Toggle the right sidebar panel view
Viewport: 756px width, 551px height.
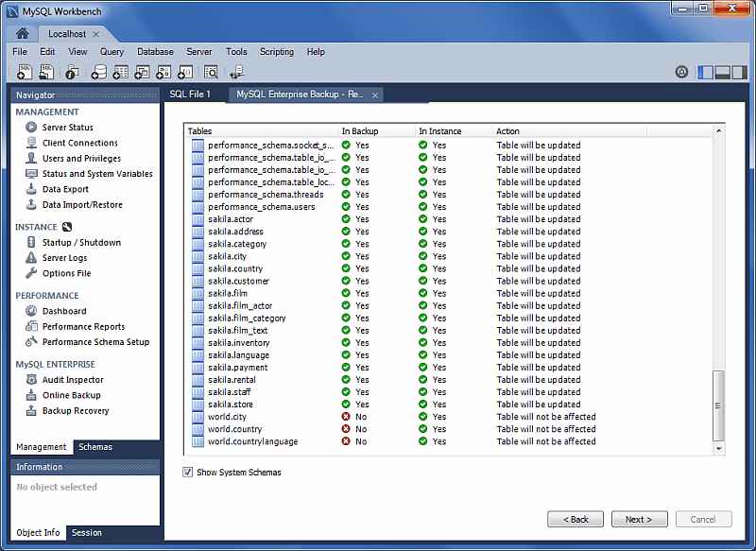click(739, 73)
